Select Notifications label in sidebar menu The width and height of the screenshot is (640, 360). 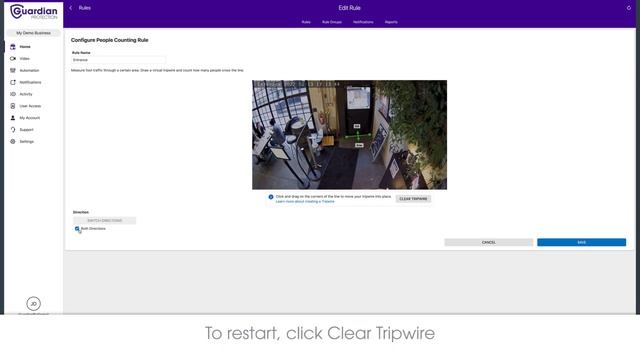(x=30, y=82)
